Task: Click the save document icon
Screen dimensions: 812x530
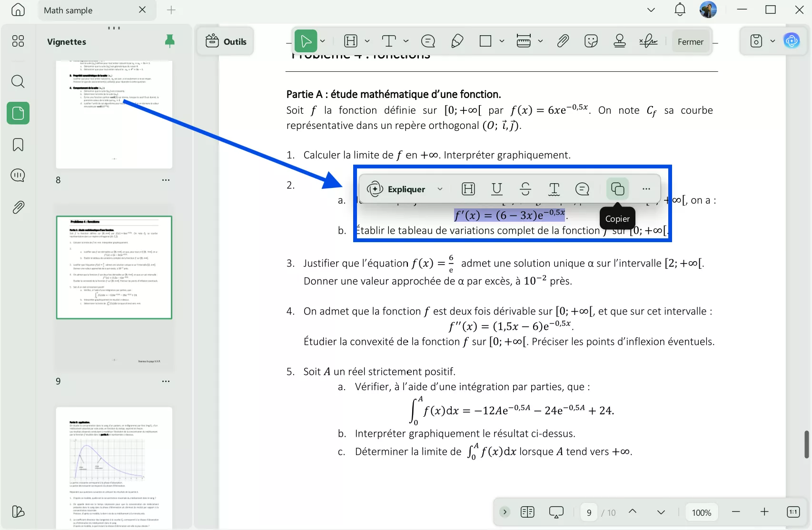Action: pos(756,41)
